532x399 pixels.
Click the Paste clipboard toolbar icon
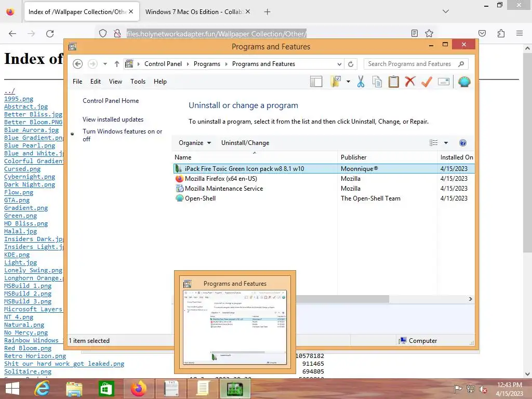click(393, 82)
